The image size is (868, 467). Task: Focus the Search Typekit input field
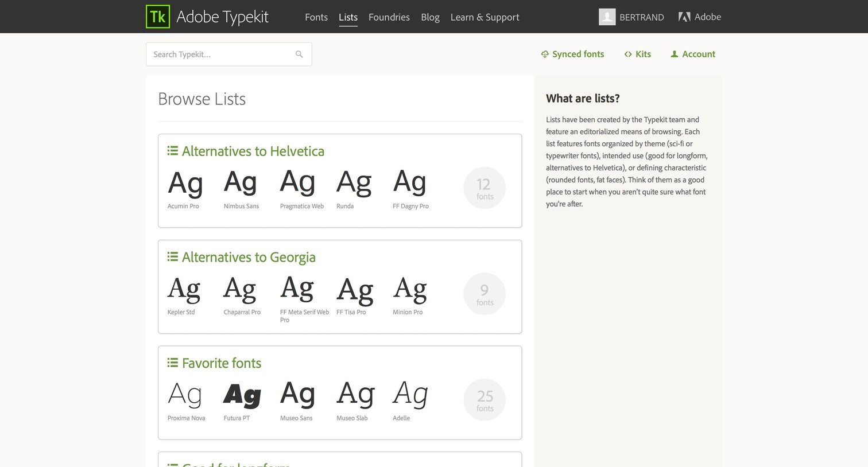[x=228, y=54]
